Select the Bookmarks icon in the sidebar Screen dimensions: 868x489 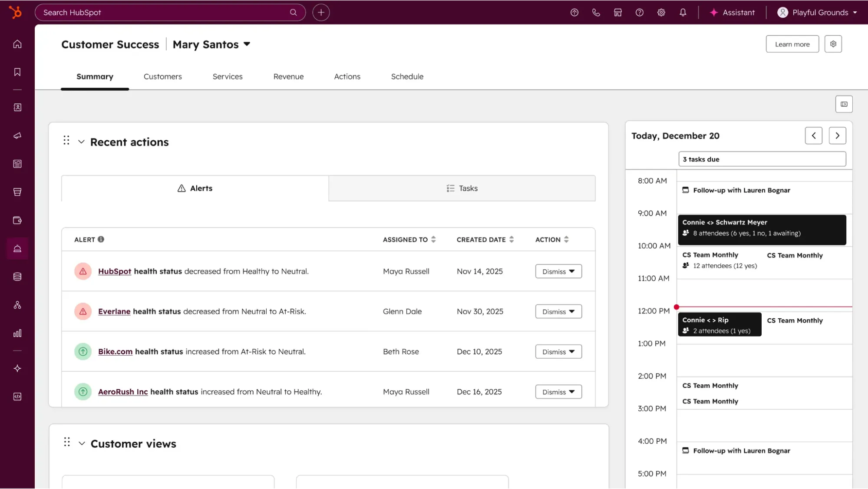click(x=17, y=72)
